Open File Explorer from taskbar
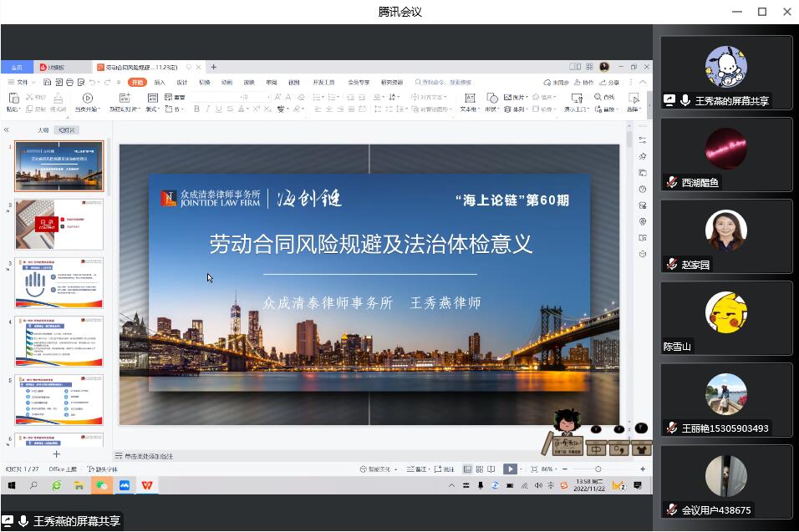Image resolution: width=799 pixels, height=532 pixels. [79, 485]
